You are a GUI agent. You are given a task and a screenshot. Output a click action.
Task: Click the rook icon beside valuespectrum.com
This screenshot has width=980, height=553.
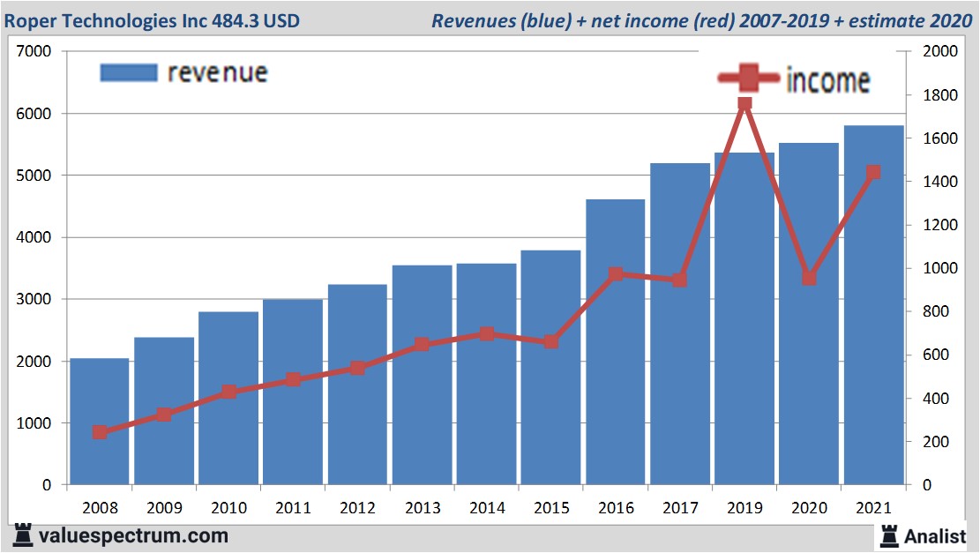(x=22, y=535)
